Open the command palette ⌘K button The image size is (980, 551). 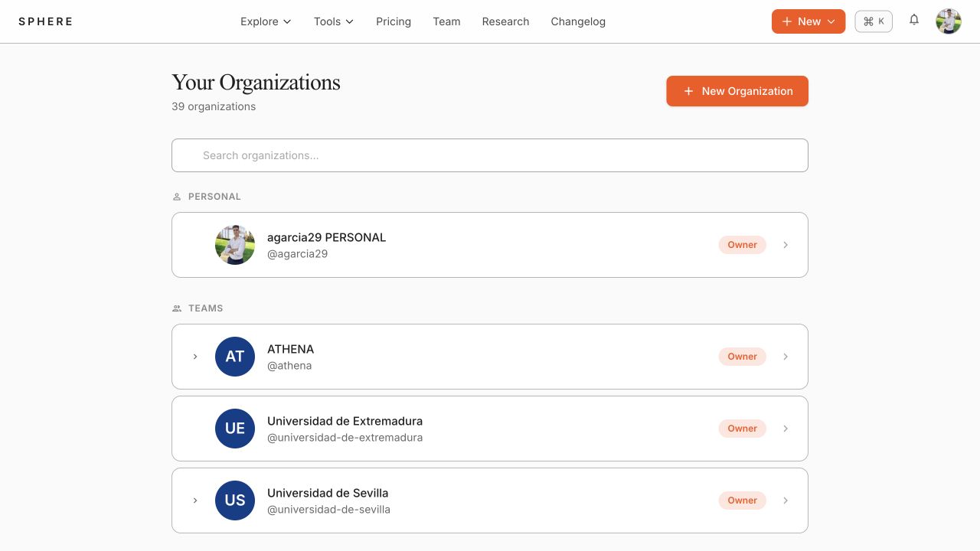[874, 21]
